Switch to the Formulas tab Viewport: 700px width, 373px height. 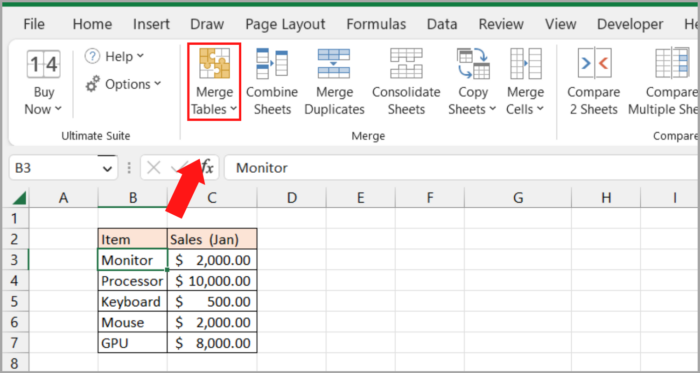[376, 24]
